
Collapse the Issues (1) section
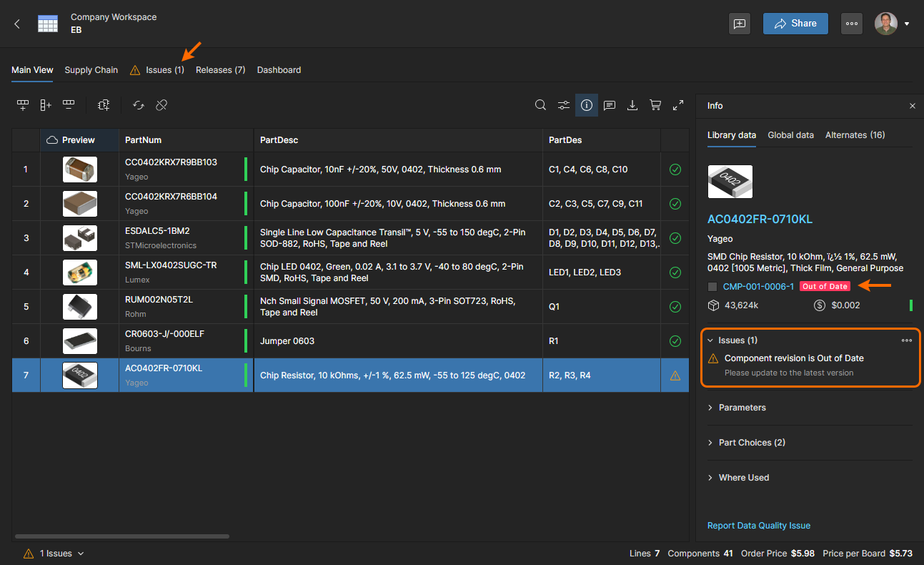[x=710, y=340]
